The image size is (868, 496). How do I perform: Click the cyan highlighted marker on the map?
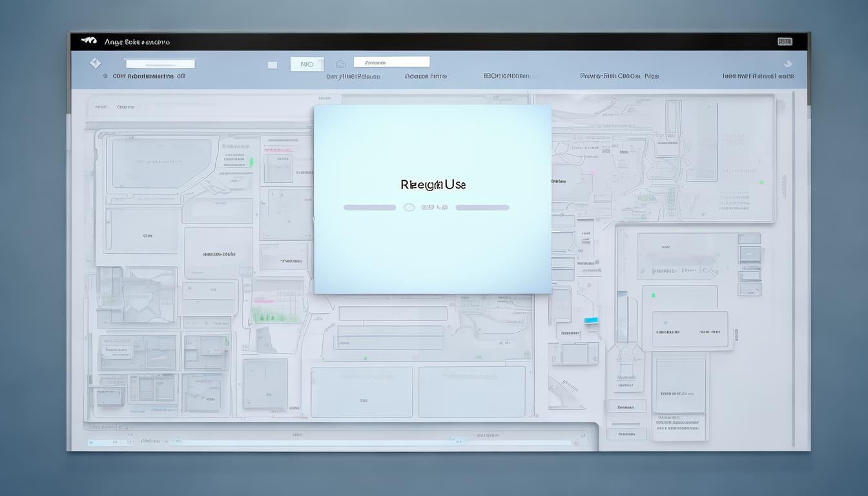[591, 320]
